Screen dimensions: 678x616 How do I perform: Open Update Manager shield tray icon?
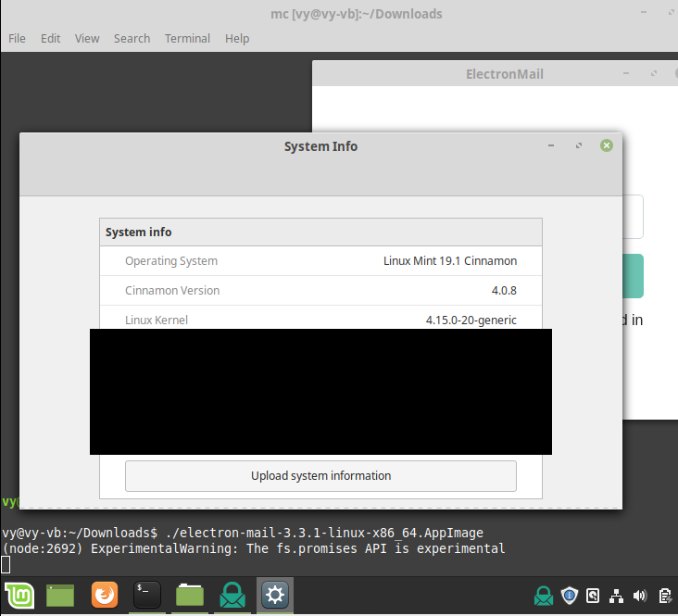coord(570,596)
